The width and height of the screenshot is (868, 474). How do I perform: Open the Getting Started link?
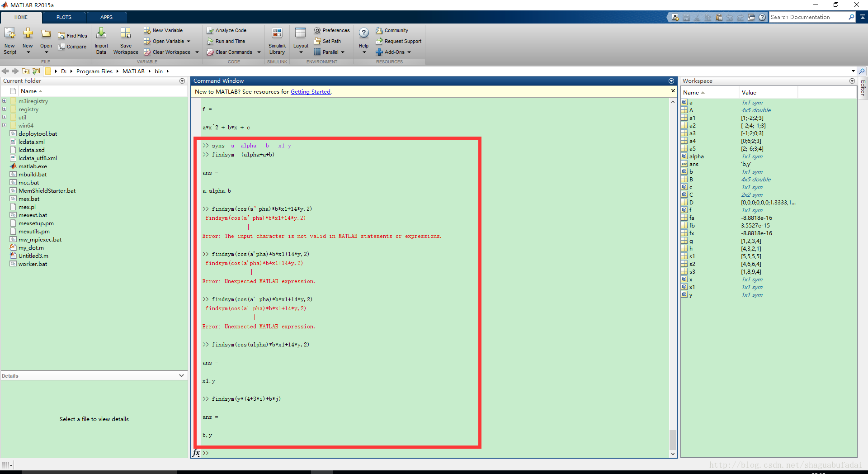click(311, 92)
